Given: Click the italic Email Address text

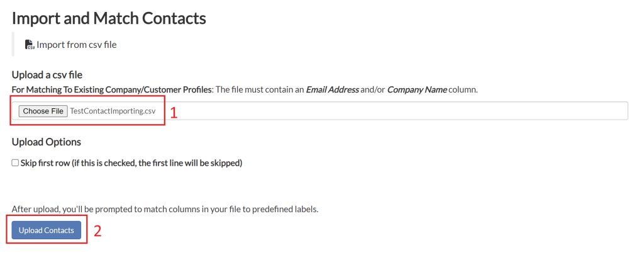Looking at the screenshot, I should click(332, 89).
